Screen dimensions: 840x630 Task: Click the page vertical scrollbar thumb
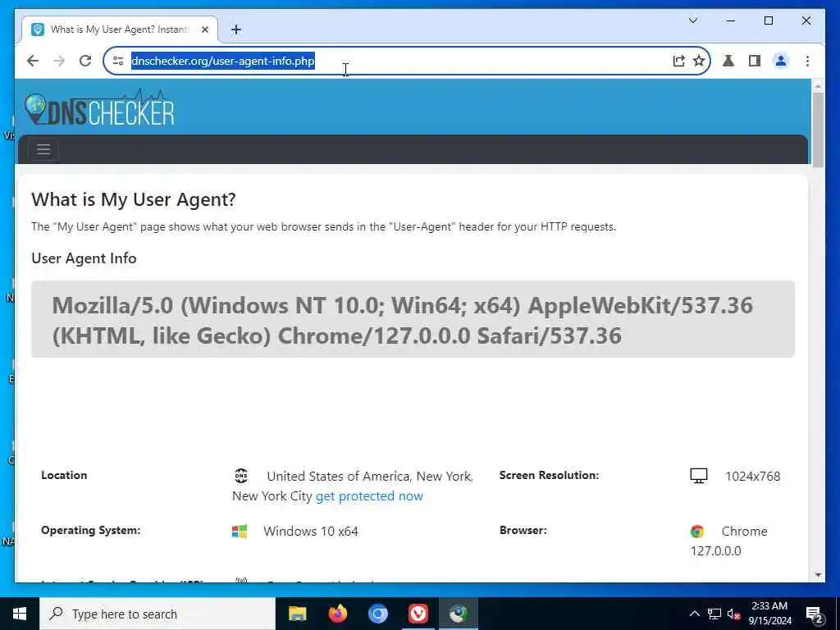pyautogui.click(x=818, y=130)
